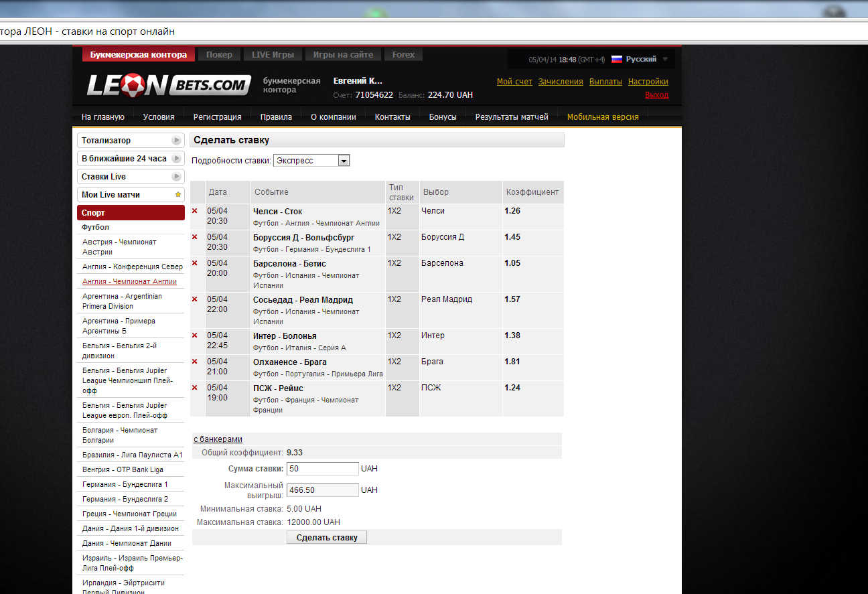Open Результаты матчей menu item
Screen dimensions: 868x594
tap(512, 117)
